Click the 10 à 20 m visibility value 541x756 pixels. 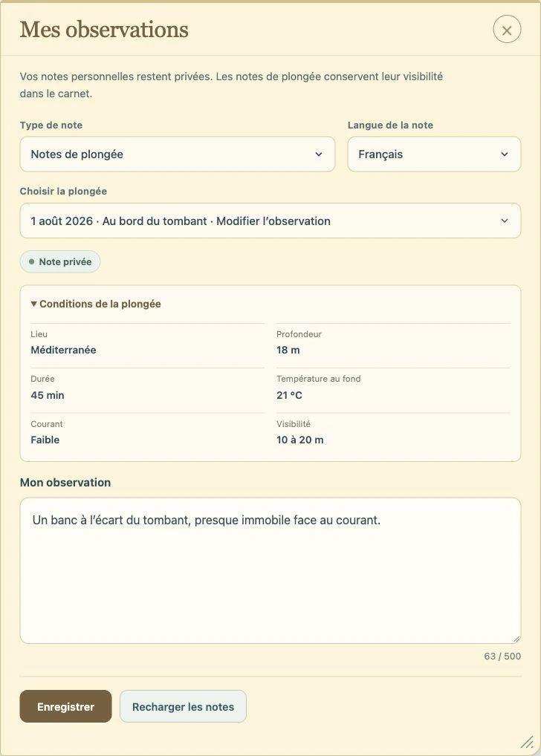tap(299, 440)
